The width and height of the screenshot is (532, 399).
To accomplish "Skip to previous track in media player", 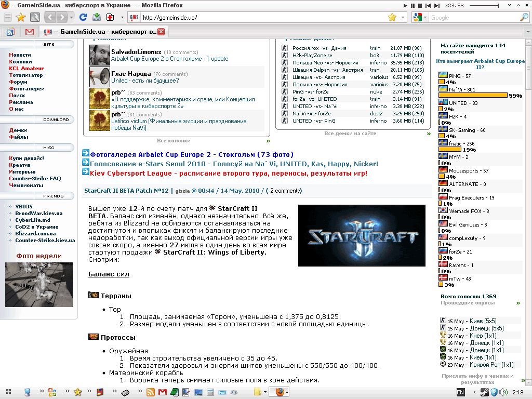I will (428, 5).
